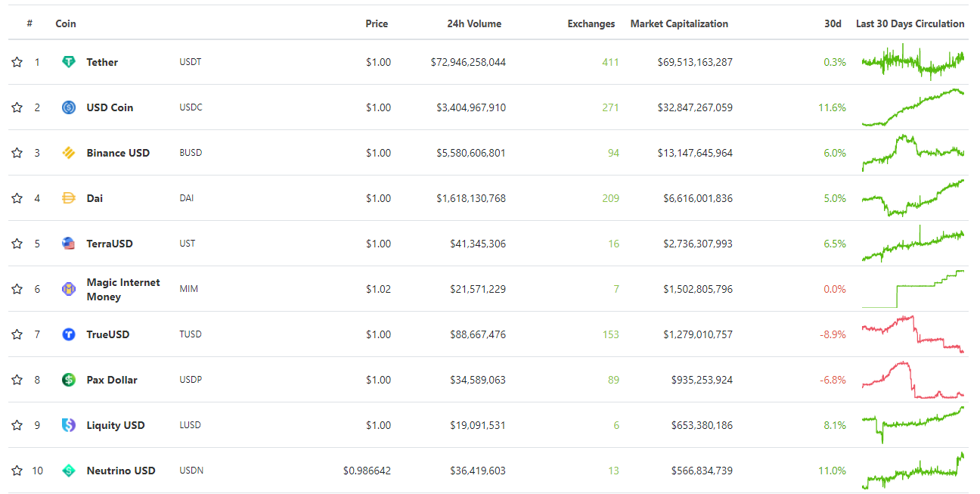
Task: Sort by 24h Volume header
Action: point(474,23)
